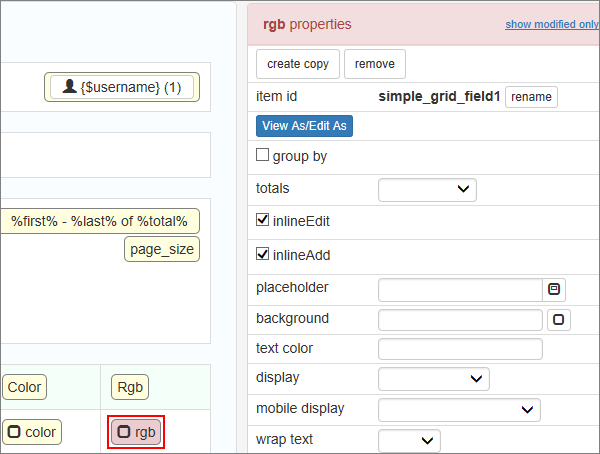
Task: Click the Rgb column header
Action: click(x=130, y=387)
